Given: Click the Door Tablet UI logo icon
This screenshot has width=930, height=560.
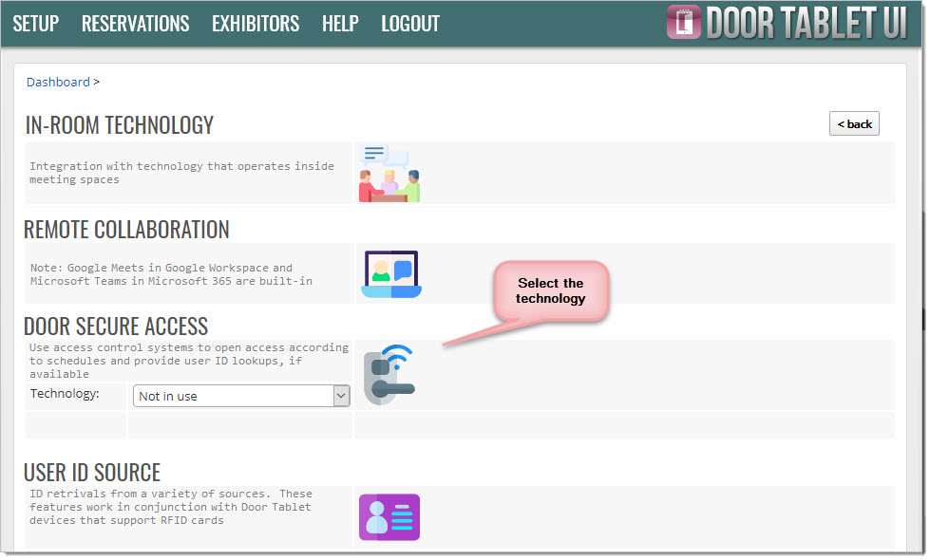Looking at the screenshot, I should (684, 23).
